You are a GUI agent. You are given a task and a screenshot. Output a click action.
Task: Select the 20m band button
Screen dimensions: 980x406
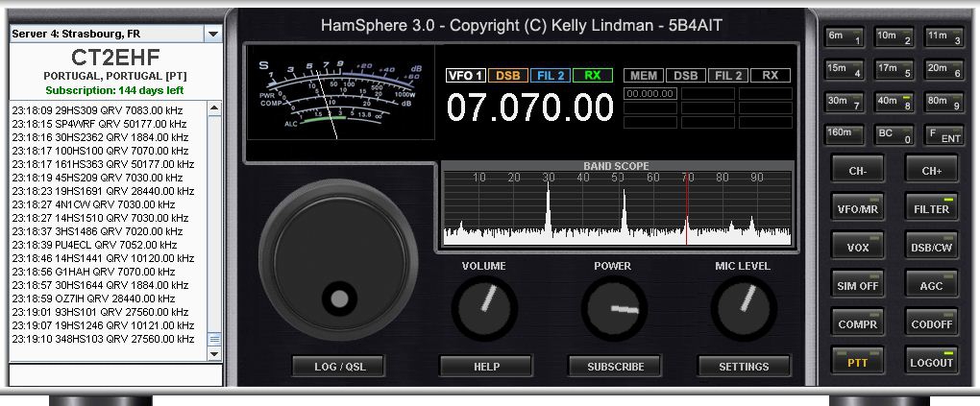tap(943, 70)
